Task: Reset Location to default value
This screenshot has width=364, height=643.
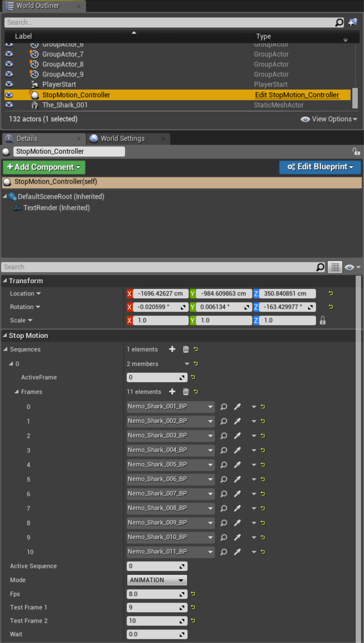Action: pyautogui.click(x=331, y=293)
